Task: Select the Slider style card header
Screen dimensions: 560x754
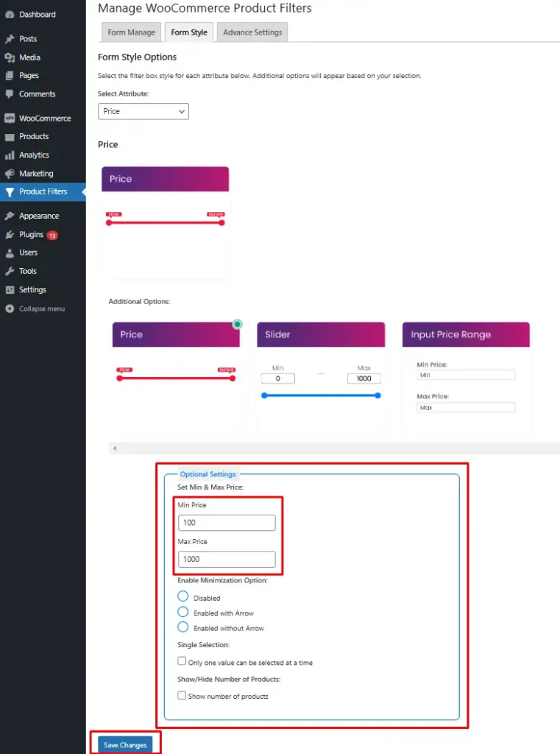Action: [x=321, y=334]
